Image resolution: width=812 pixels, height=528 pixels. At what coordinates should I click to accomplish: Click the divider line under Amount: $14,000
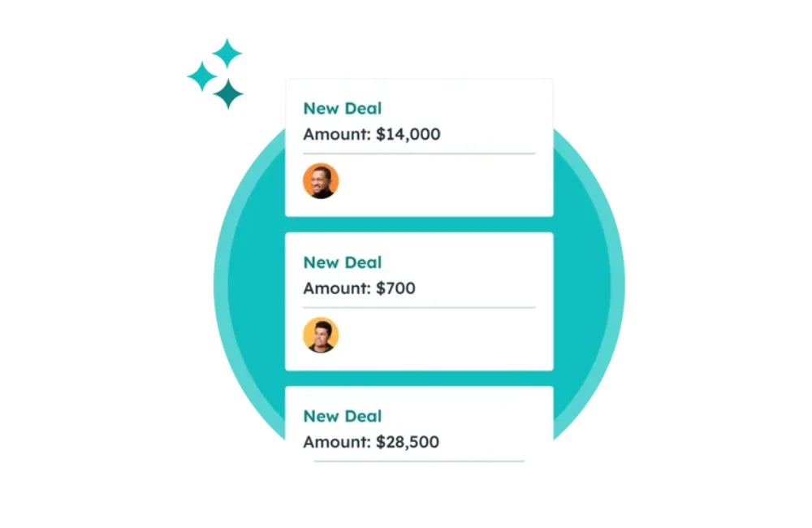coord(419,154)
